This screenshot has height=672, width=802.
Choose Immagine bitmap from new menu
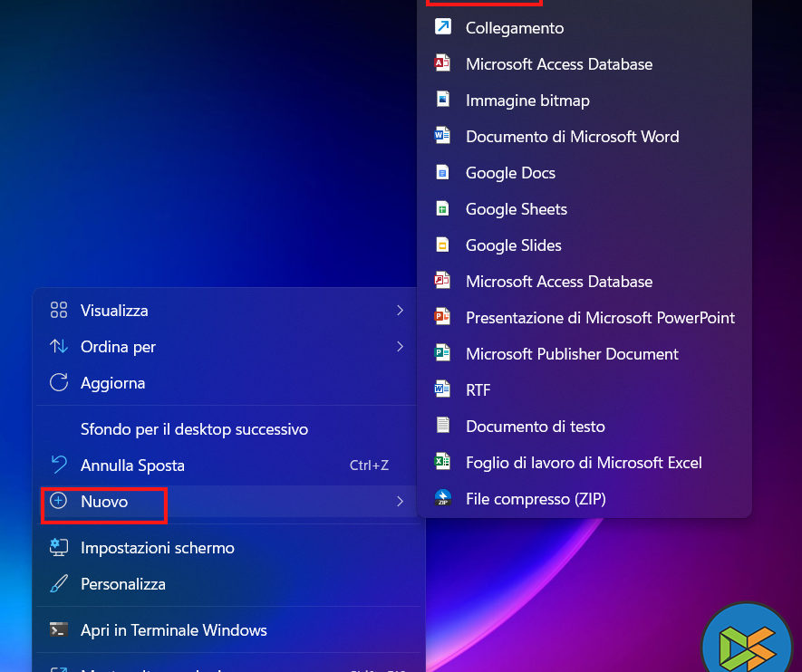tap(527, 100)
